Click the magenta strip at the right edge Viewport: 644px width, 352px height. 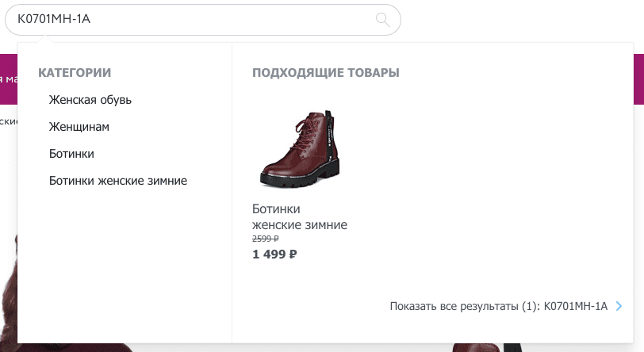(x=638, y=78)
